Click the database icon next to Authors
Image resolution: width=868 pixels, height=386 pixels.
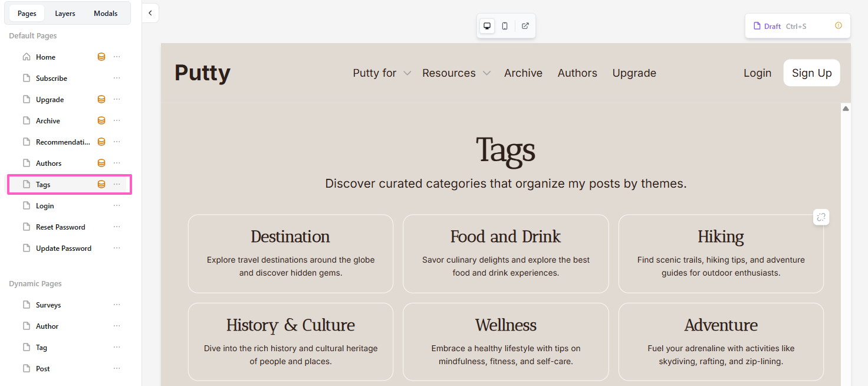(x=101, y=163)
